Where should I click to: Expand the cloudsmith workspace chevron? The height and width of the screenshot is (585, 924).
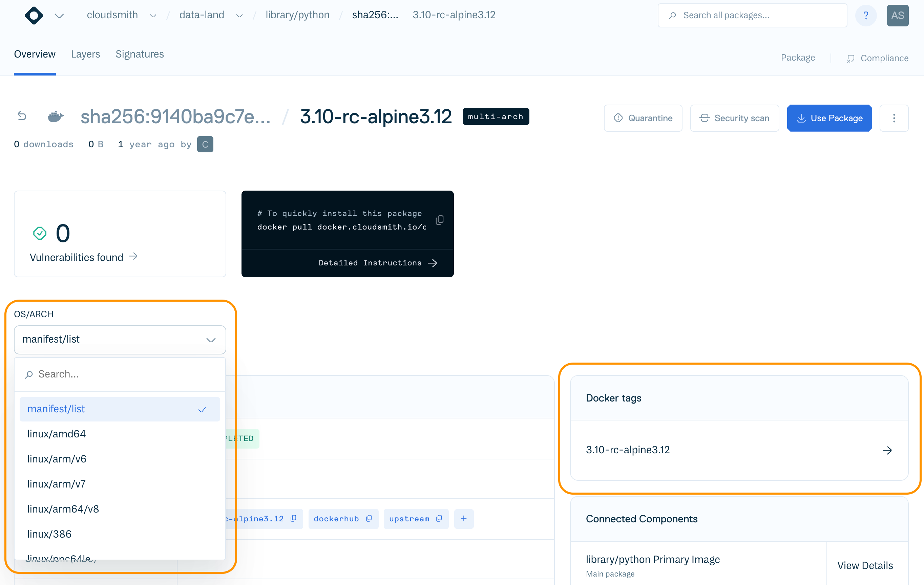(153, 16)
